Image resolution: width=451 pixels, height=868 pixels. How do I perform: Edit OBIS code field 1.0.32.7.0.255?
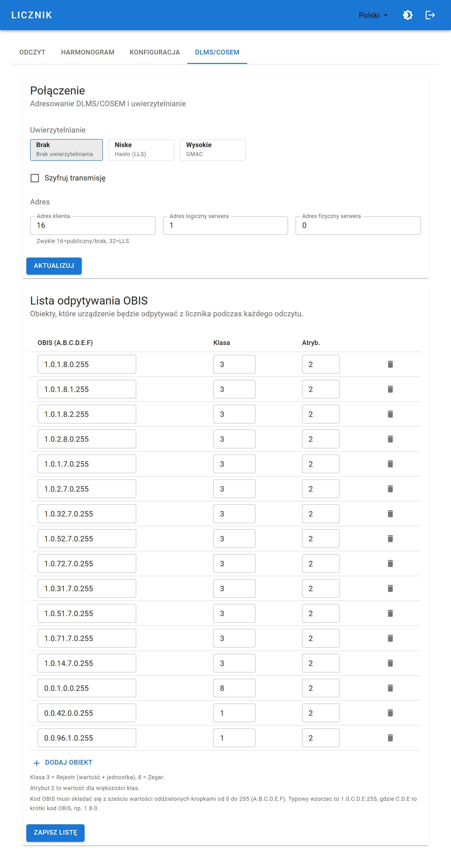(87, 514)
